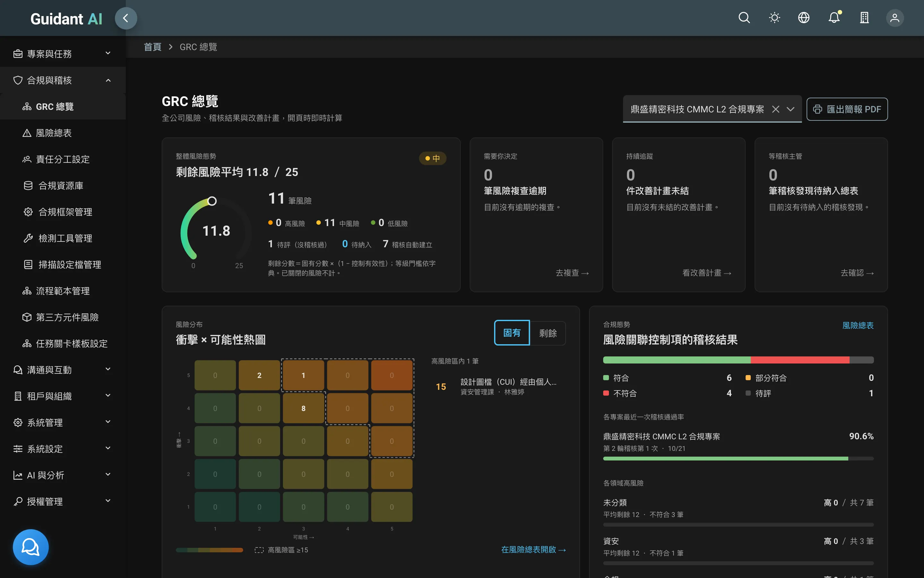Clear the selected project with the X icon
This screenshot has height=578, width=924.
tap(775, 109)
